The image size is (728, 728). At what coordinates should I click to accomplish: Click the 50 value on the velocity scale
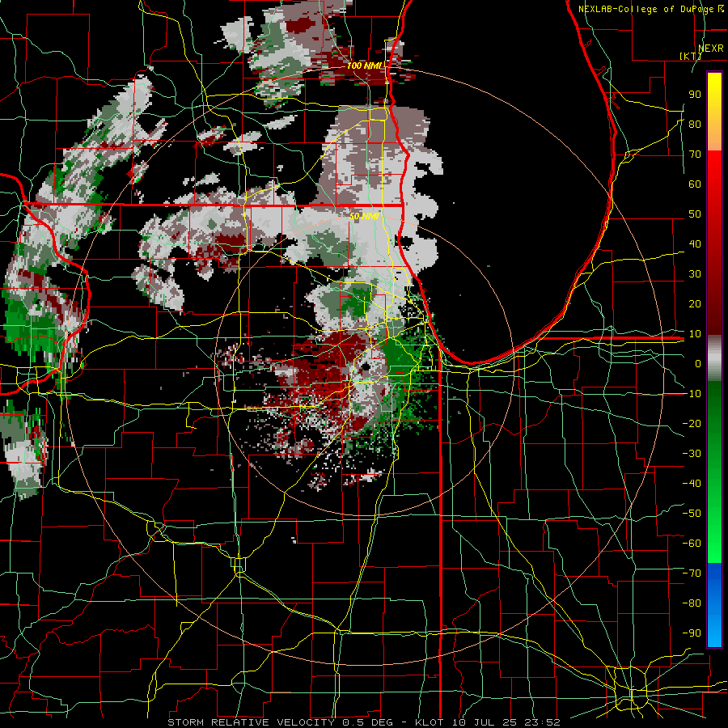[x=695, y=214]
